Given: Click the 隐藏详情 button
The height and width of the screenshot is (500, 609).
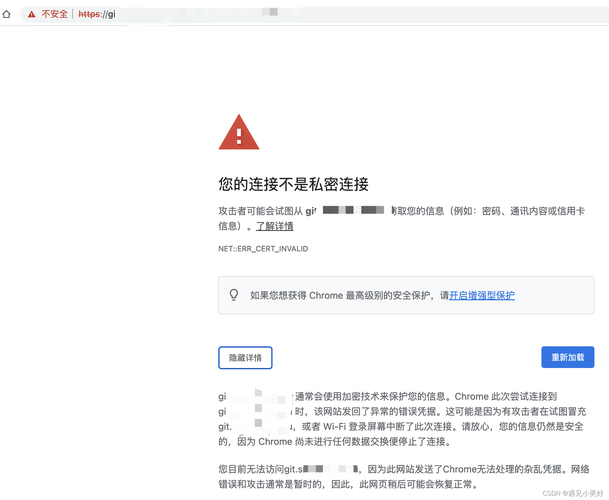Looking at the screenshot, I should pyautogui.click(x=245, y=357).
